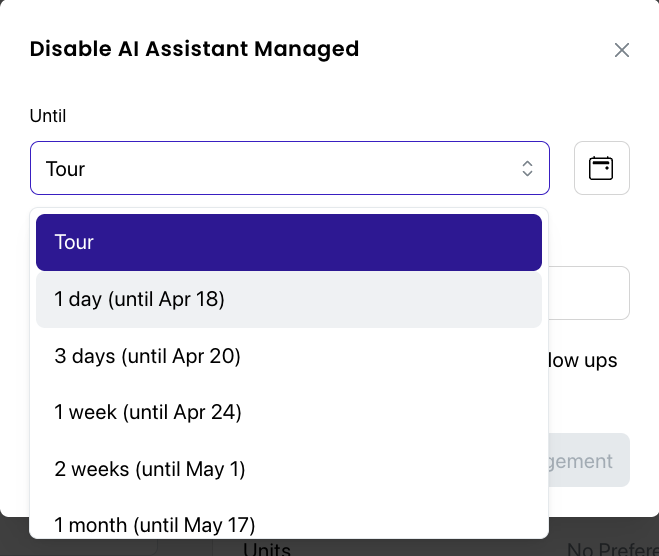Viewport: 659px width, 556px height.
Task: Close the Disable AI Assistant Managed dialog
Action: pyautogui.click(x=622, y=50)
